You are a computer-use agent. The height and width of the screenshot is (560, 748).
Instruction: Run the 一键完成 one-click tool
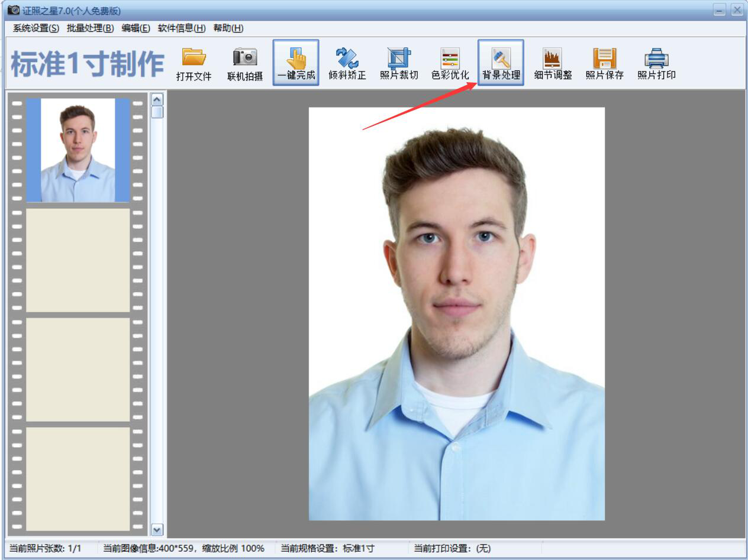(x=296, y=63)
